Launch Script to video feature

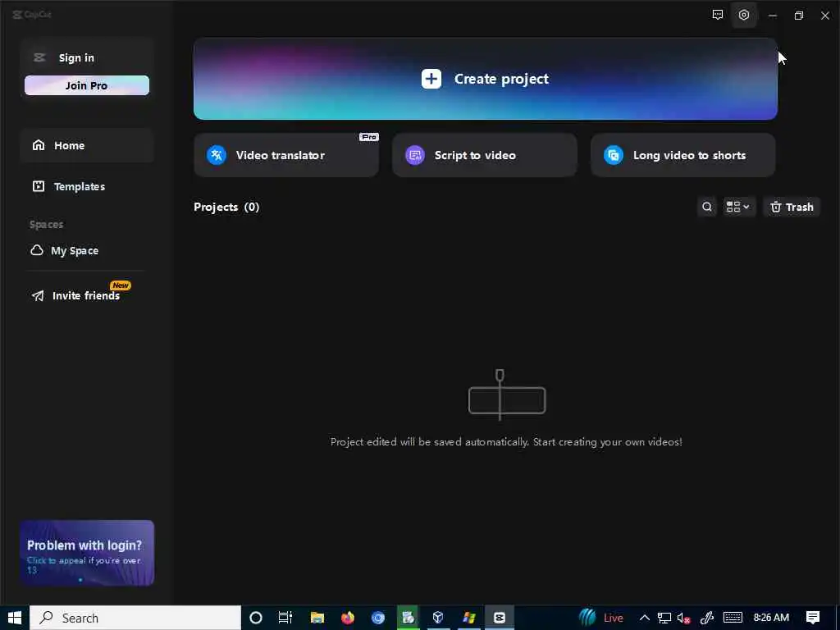point(484,155)
